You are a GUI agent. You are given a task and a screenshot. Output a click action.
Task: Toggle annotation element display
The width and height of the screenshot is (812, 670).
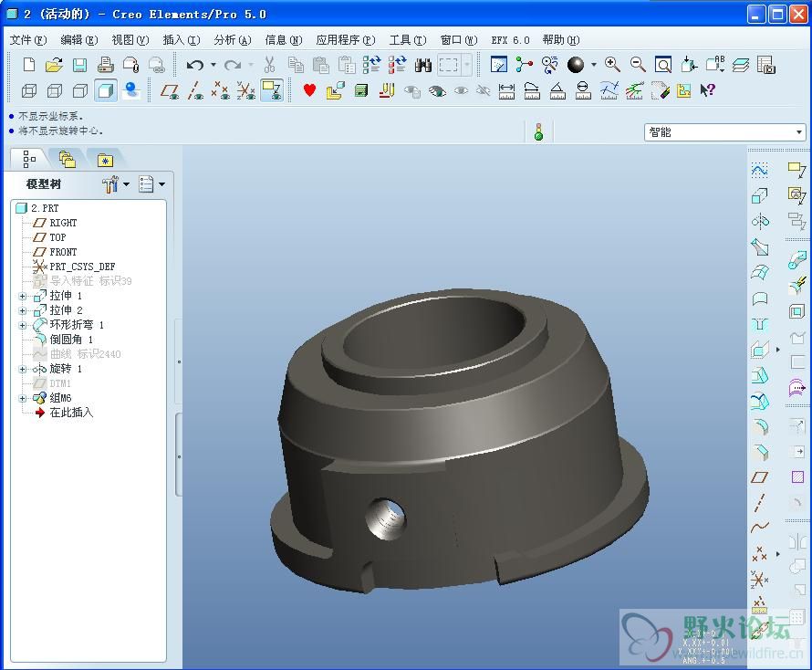[272, 90]
